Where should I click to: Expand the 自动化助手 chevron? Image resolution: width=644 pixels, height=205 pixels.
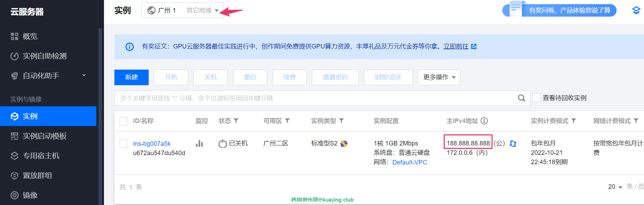pos(84,75)
